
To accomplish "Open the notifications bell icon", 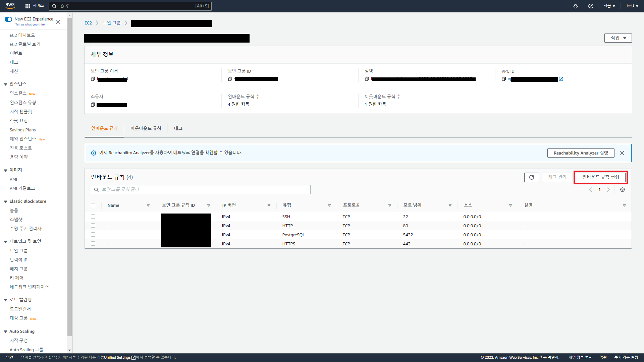I will coord(576,6).
